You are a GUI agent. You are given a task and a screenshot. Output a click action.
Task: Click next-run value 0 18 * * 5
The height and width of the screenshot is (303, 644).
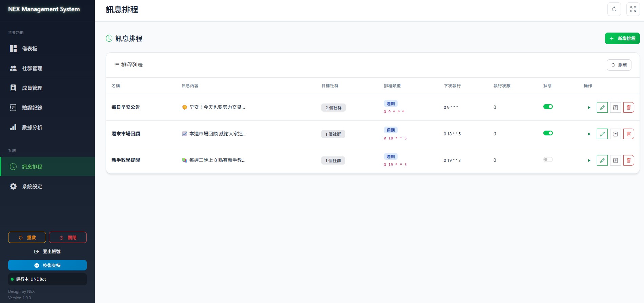coord(452,134)
